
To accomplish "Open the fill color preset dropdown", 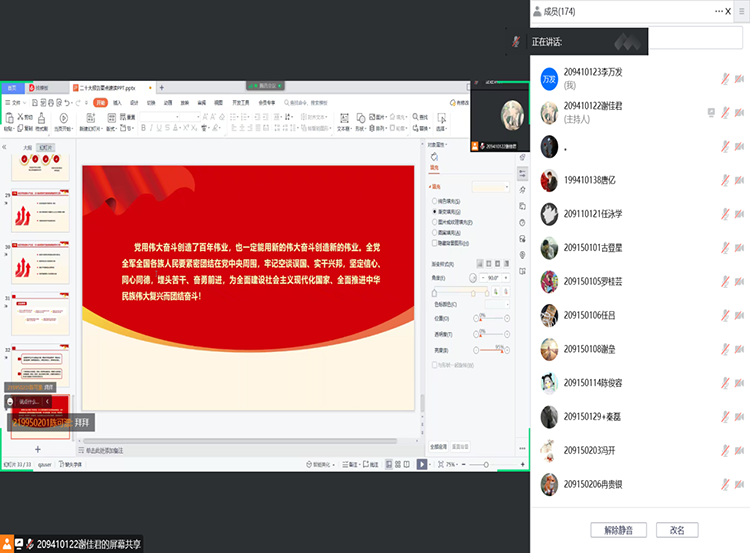I will (491, 187).
